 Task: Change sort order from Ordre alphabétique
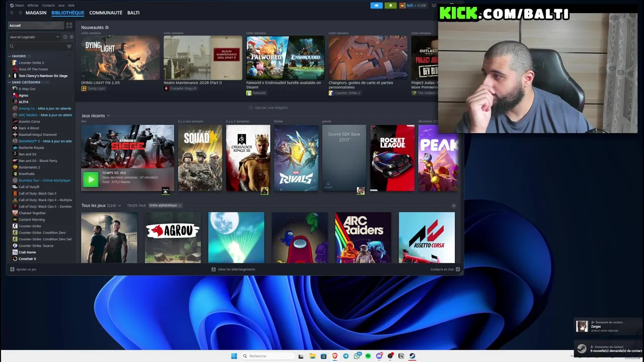(165, 206)
